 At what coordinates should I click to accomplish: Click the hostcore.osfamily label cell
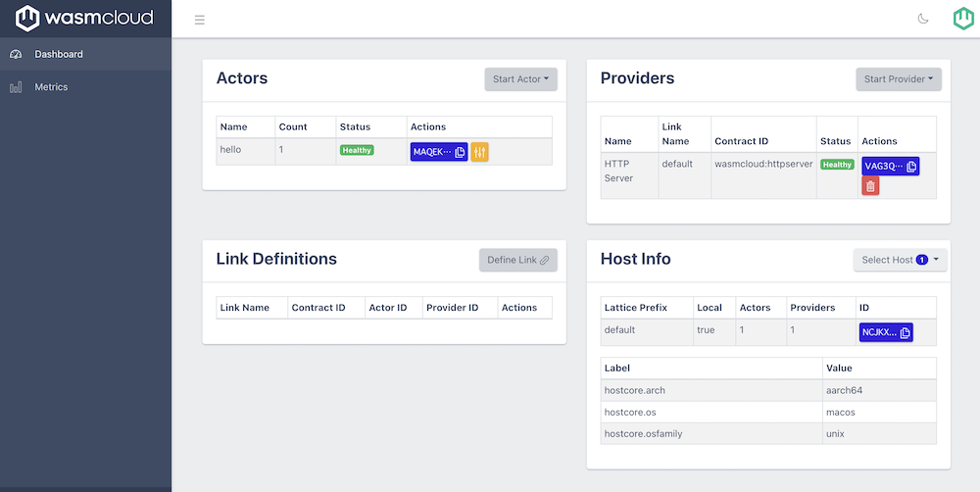click(711, 433)
